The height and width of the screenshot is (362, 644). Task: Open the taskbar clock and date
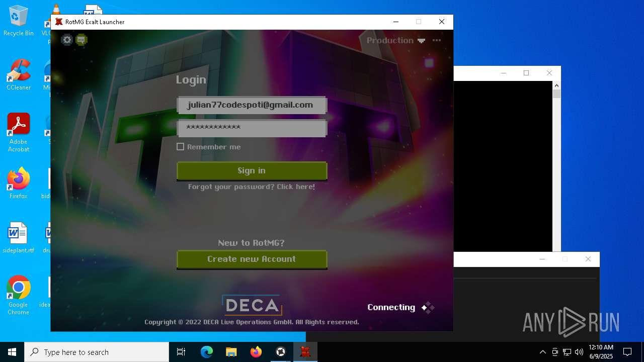[x=601, y=352]
